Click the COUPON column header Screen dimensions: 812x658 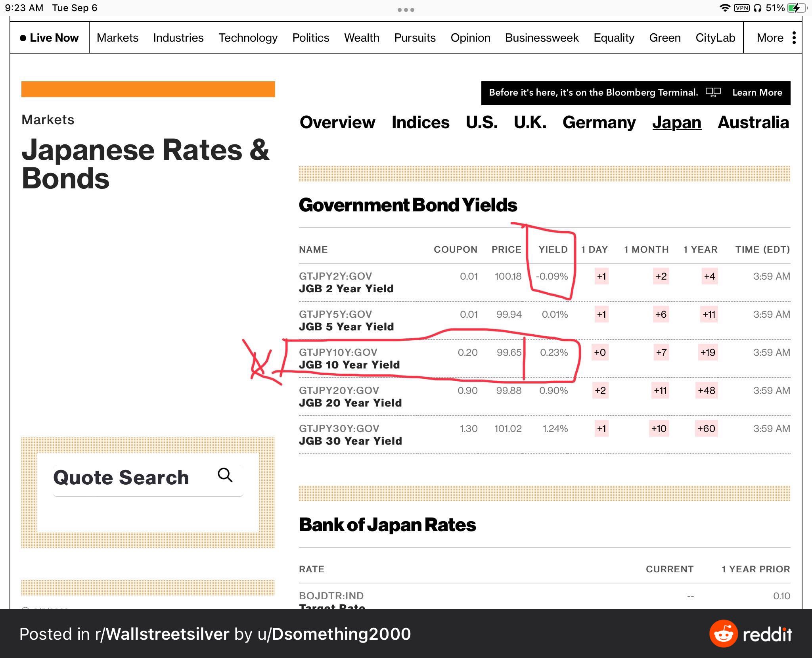456,249
